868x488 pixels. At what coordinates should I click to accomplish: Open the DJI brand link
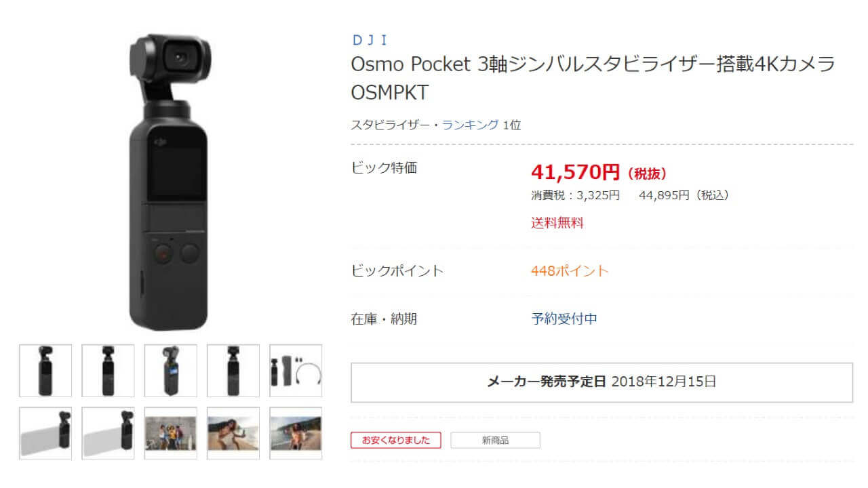coord(369,40)
